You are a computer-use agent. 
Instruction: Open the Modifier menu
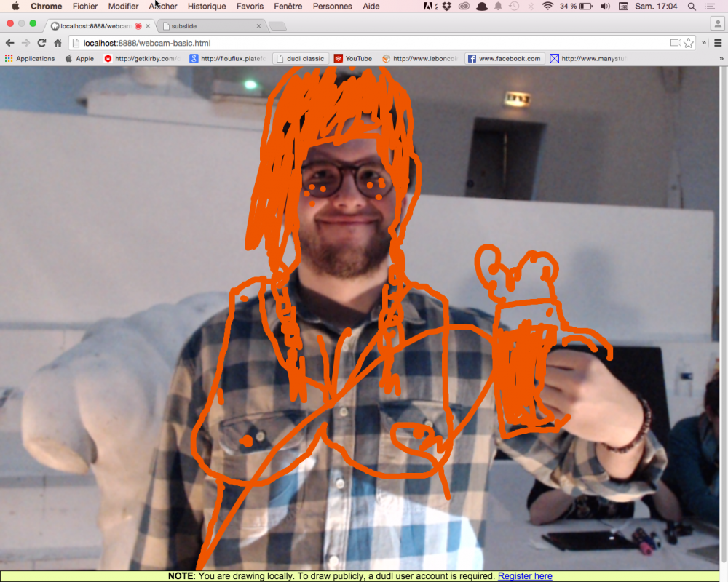click(x=123, y=6)
